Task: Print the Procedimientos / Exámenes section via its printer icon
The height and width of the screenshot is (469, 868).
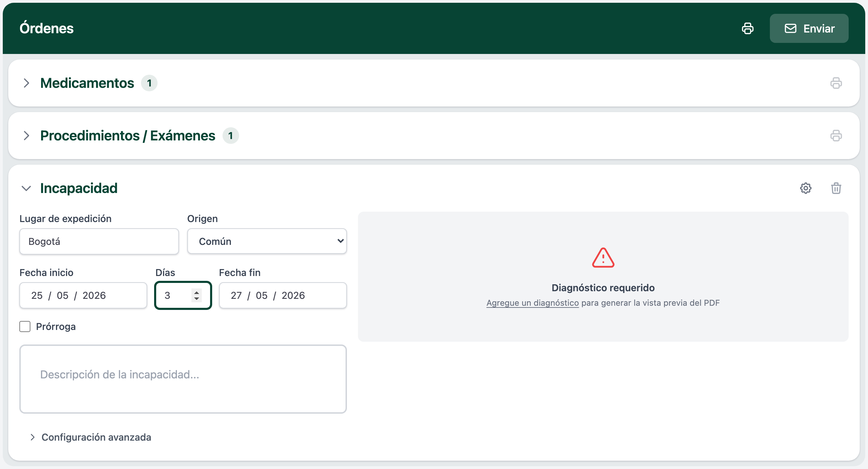Action: tap(836, 136)
